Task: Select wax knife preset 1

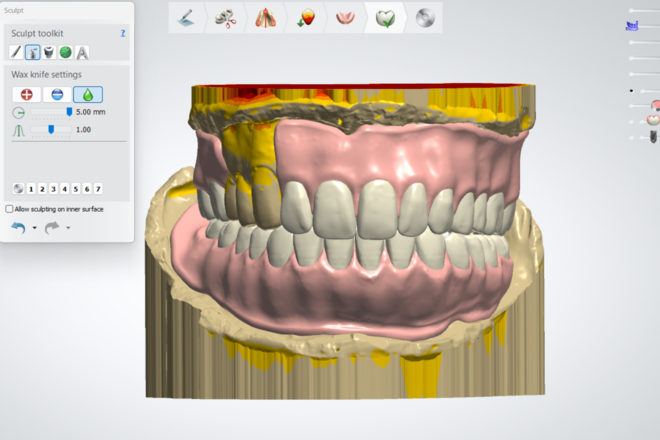Action: [x=31, y=189]
